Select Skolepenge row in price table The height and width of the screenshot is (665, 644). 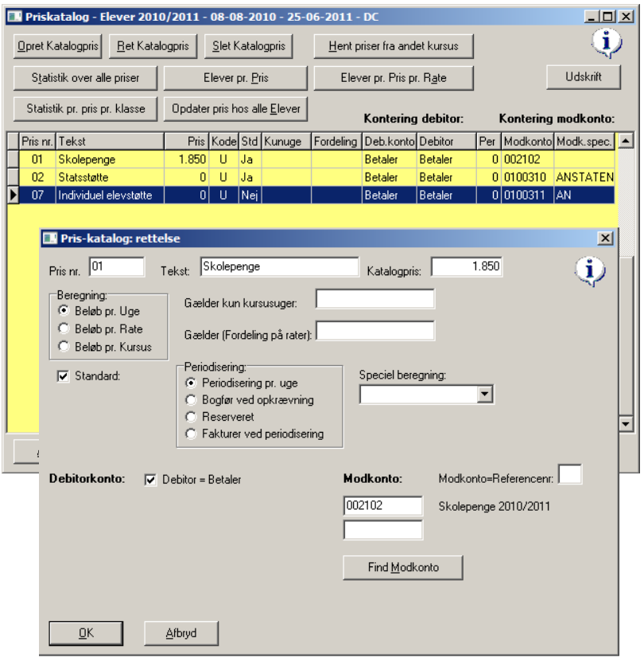[311, 159]
